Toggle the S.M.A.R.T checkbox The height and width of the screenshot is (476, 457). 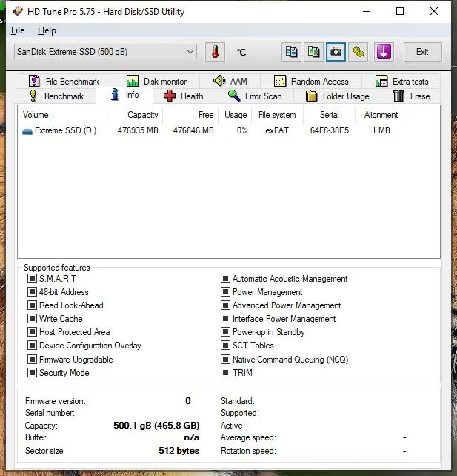coord(32,278)
